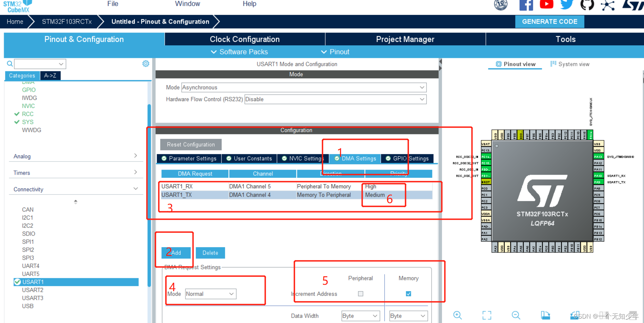The height and width of the screenshot is (323, 644).
Task: Click the PA13 pin on the chip
Action: 598,157
